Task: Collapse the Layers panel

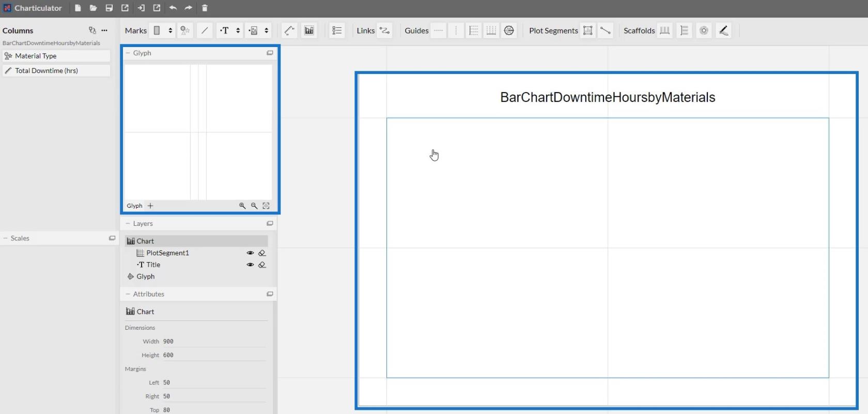Action: pyautogui.click(x=128, y=223)
